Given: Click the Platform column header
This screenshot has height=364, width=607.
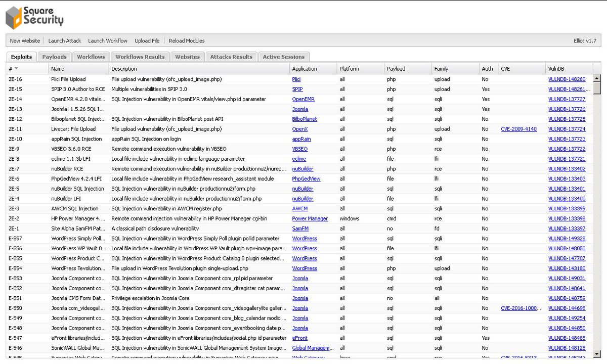Looking at the screenshot, I should tap(361, 68).
